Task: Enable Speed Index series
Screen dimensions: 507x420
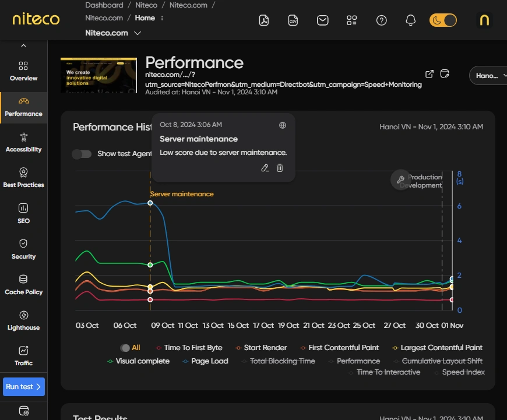Action: [459, 372]
